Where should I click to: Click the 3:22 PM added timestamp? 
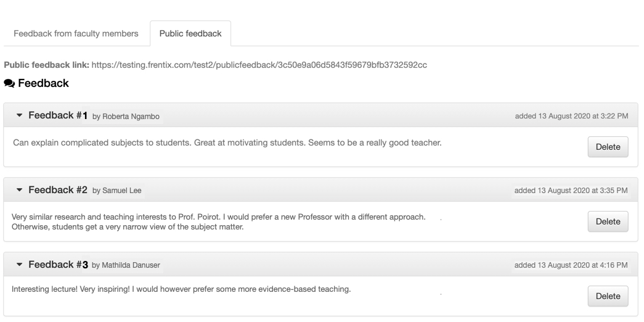tap(571, 116)
